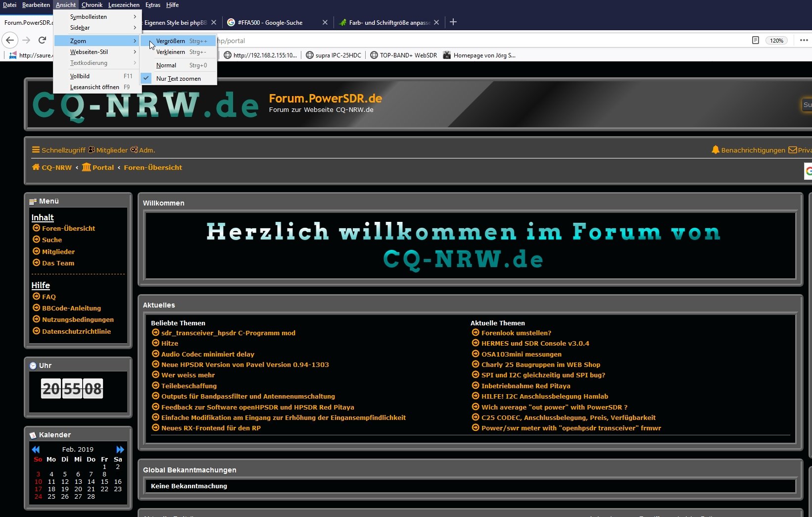Click the arrow icon beside 'Hitze' topic
The width and height of the screenshot is (812, 517).
pos(155,343)
